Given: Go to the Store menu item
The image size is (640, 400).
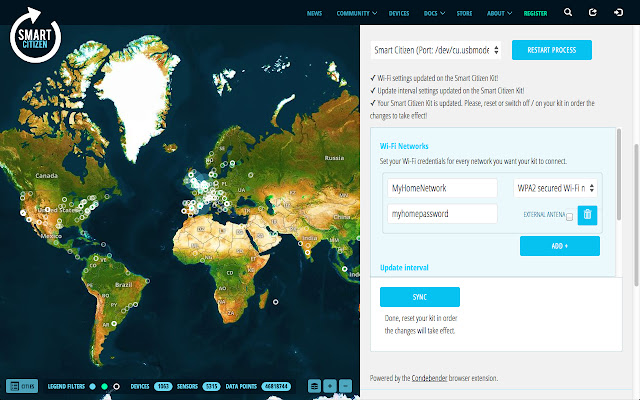Looking at the screenshot, I should coord(464,14).
